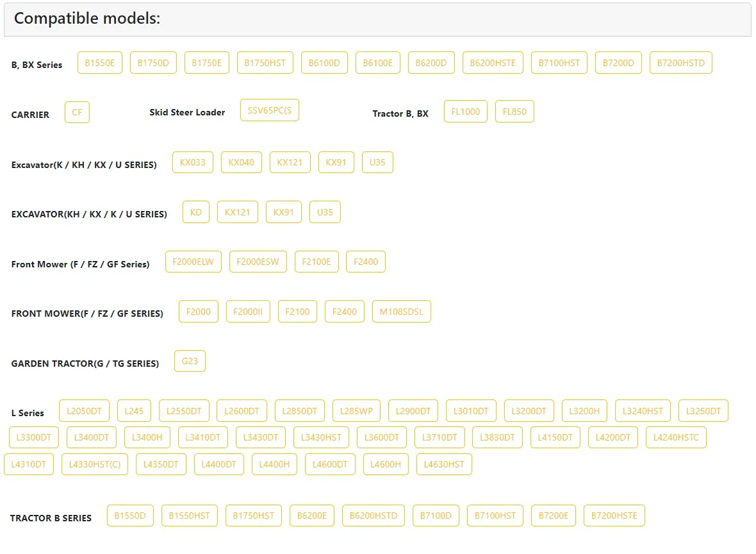Click the L4240HSTC model tag
This screenshot has width=756, height=554.
[x=676, y=438]
